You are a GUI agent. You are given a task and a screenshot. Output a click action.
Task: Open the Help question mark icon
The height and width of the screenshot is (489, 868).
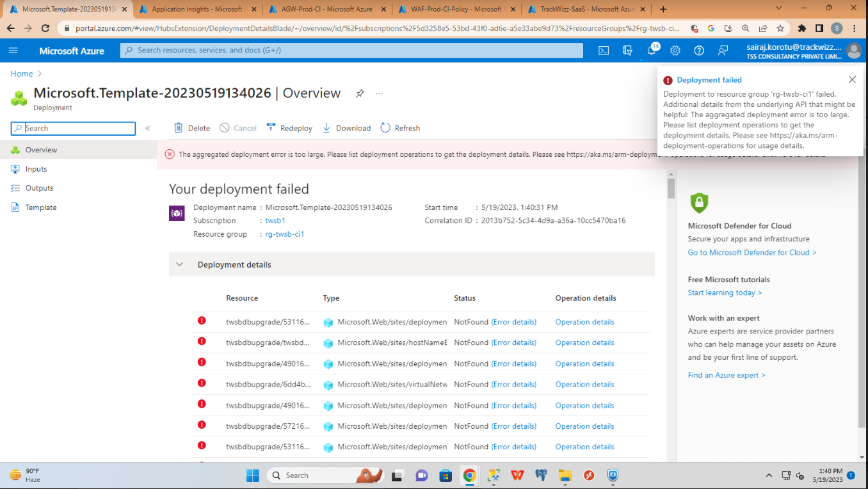pyautogui.click(x=699, y=51)
